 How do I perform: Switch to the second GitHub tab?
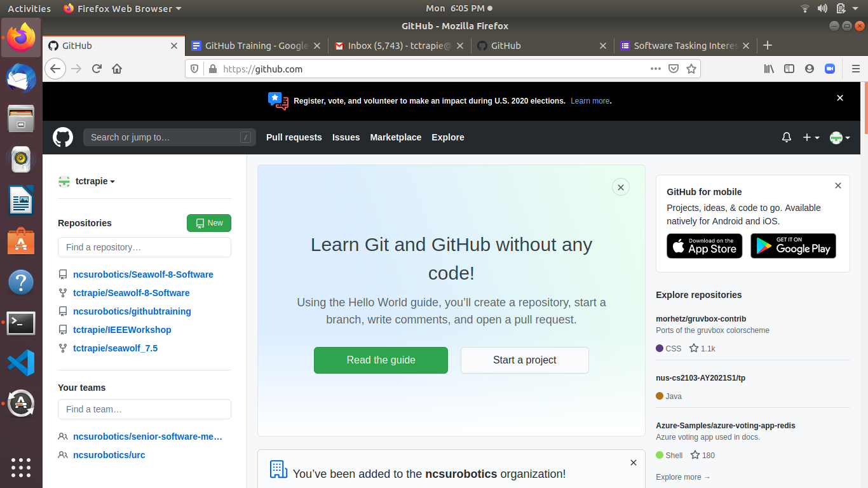click(x=543, y=46)
